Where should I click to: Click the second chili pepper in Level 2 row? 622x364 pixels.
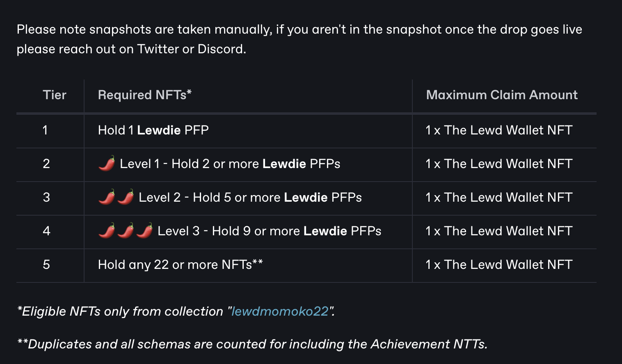click(126, 197)
